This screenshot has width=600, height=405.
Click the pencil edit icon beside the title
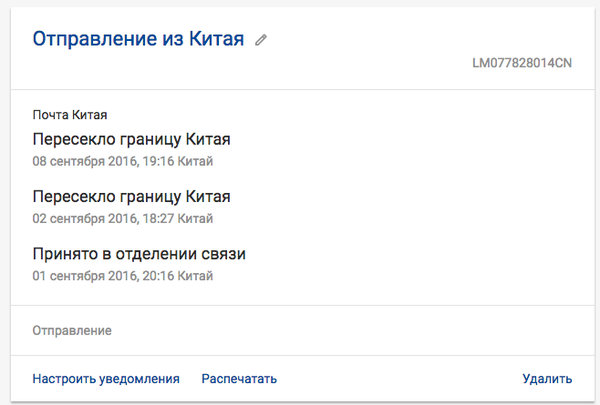[x=262, y=41]
